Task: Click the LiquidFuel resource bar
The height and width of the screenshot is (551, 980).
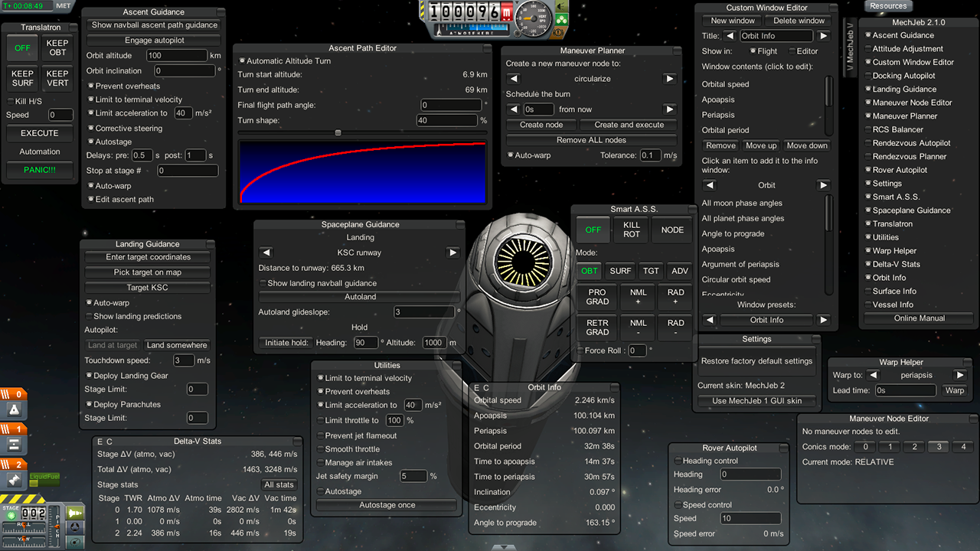Action: click(44, 479)
